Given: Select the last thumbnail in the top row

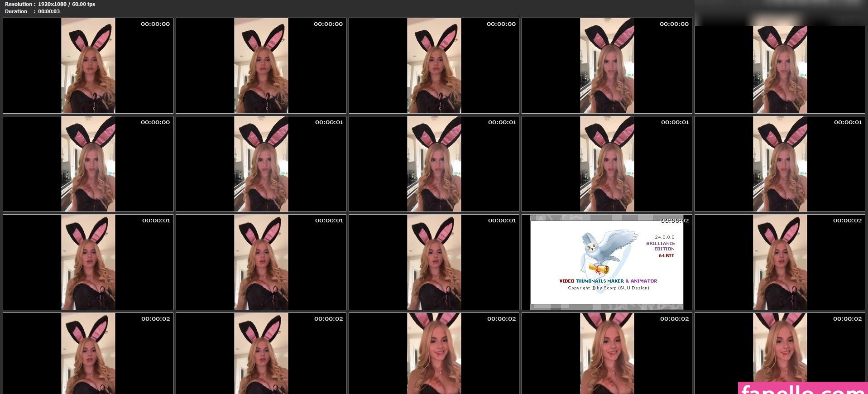Looking at the screenshot, I should coord(780,69).
